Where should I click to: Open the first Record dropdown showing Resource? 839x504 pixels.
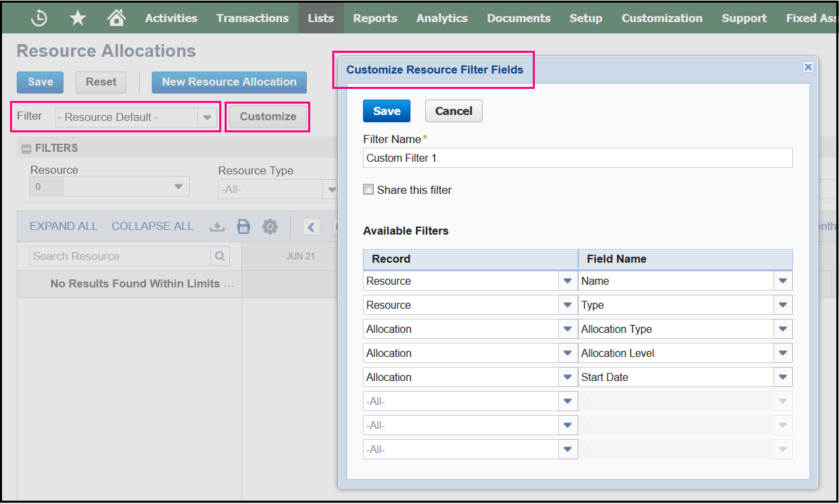click(567, 280)
